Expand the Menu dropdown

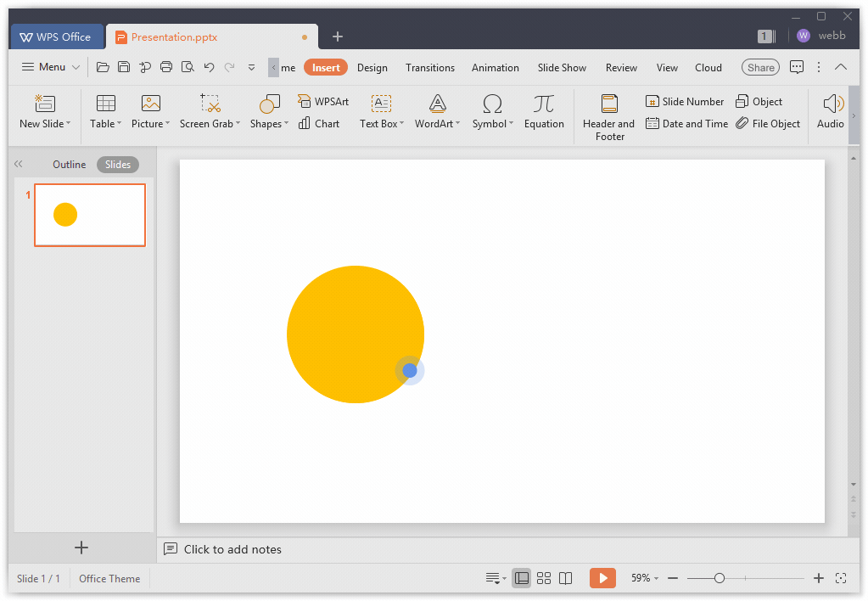click(51, 68)
